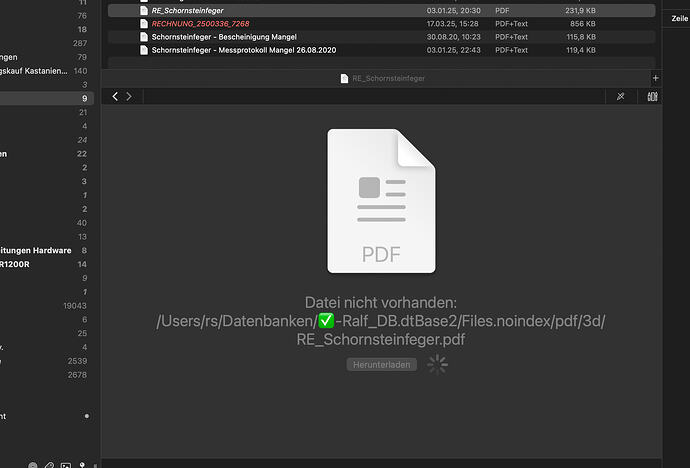The image size is (690, 468).
Task: Click the white dot indicator in sidebar
Action: (87, 416)
